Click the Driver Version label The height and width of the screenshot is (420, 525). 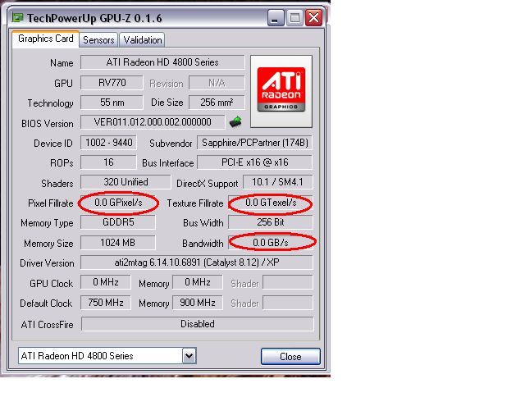point(47,263)
